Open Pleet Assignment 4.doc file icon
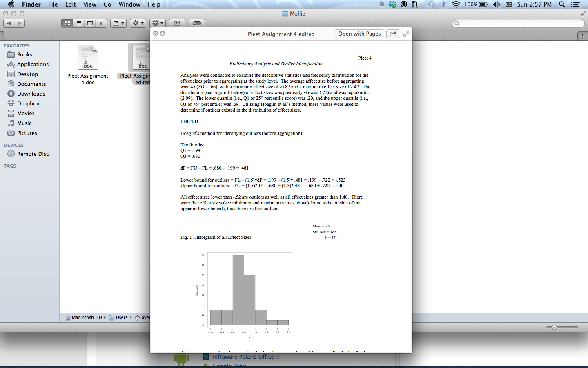This screenshot has width=588, height=368. pos(88,58)
